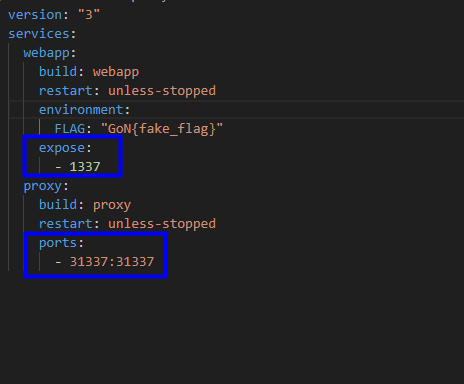Click unless-stopped value under proxy service
Screen dimensions: 464x384
[162, 224]
